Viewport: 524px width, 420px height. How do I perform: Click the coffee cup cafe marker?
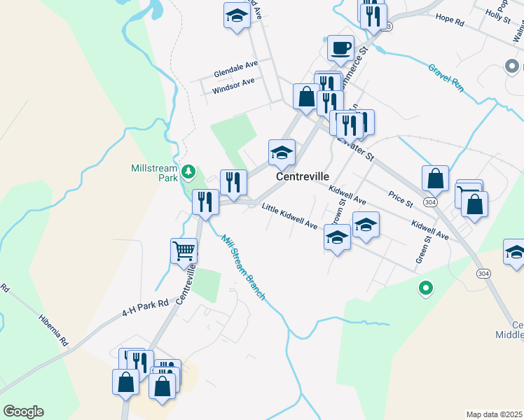tap(340, 50)
